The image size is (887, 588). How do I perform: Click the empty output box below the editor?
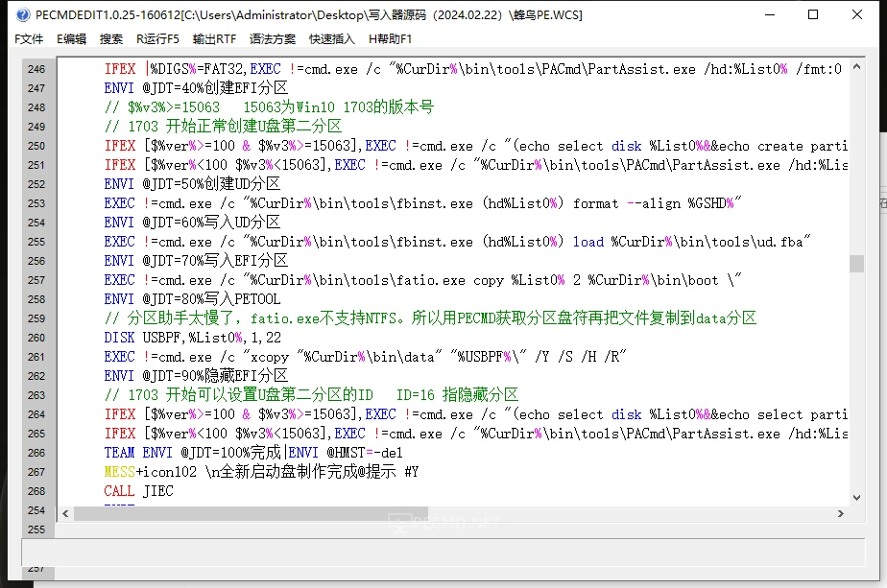pyautogui.click(x=442, y=552)
